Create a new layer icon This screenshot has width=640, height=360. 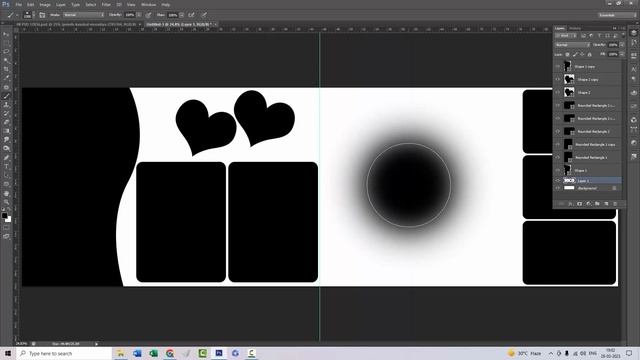coord(606,204)
